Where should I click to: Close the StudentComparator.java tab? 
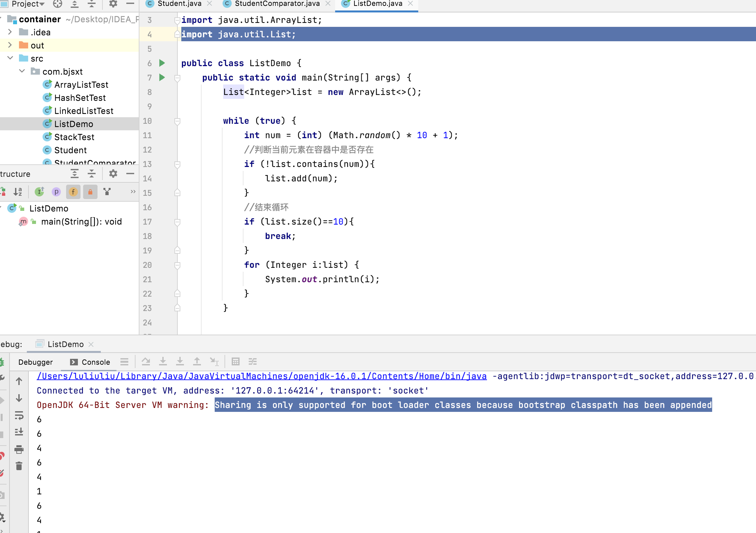pos(328,4)
